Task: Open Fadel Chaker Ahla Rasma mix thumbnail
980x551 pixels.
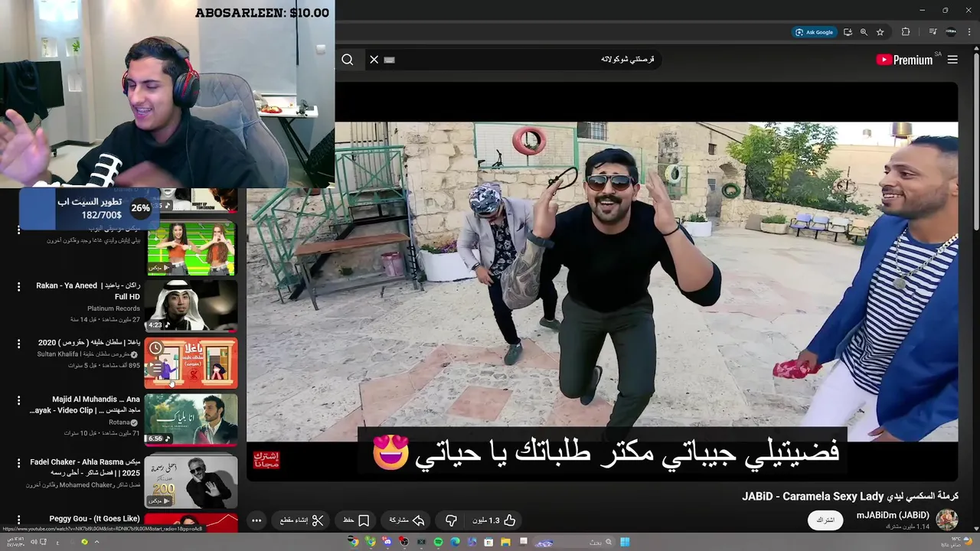Action: [x=191, y=481]
